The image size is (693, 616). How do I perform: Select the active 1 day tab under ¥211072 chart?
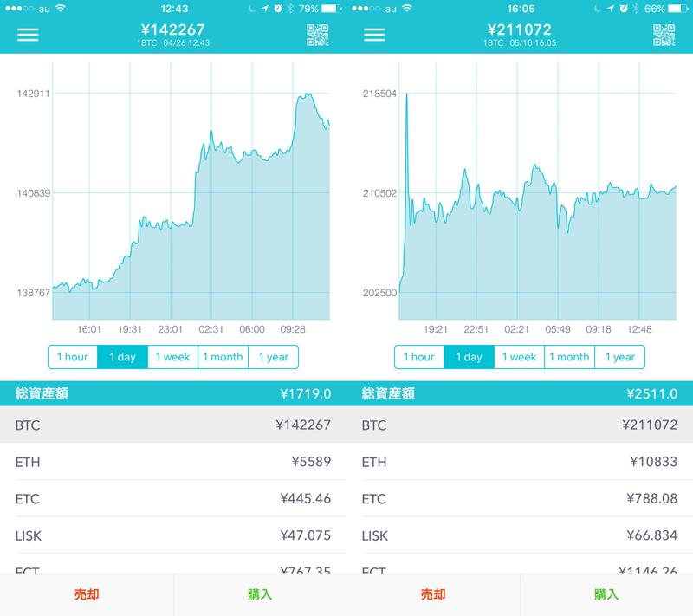(x=469, y=357)
